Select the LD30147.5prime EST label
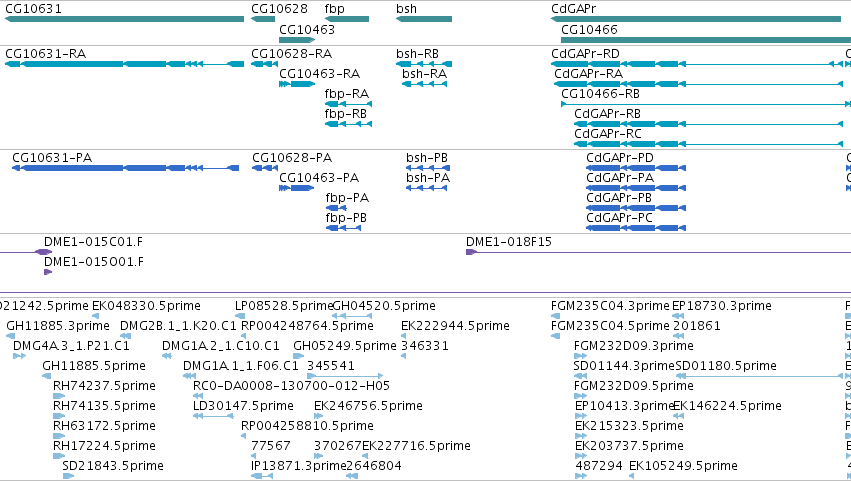851x481 pixels. (x=243, y=407)
